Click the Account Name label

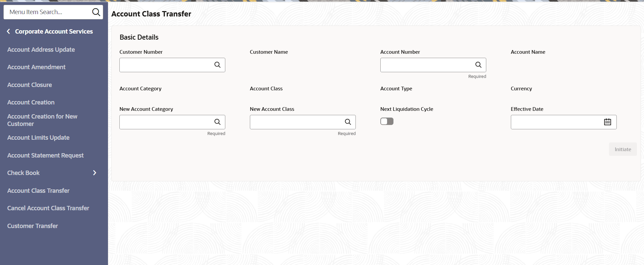point(528,52)
